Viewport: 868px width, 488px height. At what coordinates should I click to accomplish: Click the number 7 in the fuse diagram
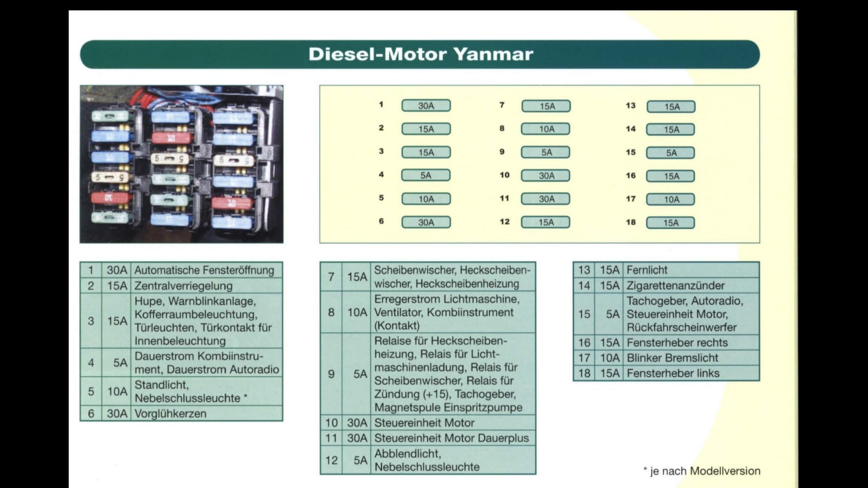click(502, 105)
